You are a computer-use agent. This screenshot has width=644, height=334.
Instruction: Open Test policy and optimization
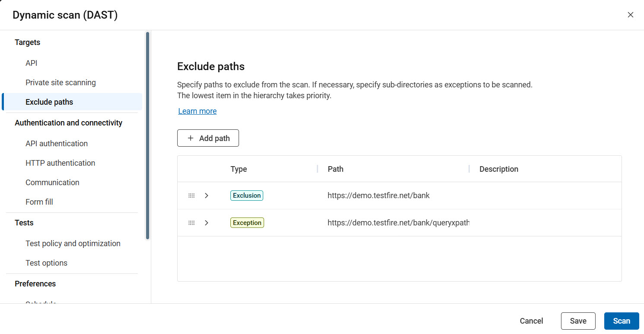[x=73, y=244]
